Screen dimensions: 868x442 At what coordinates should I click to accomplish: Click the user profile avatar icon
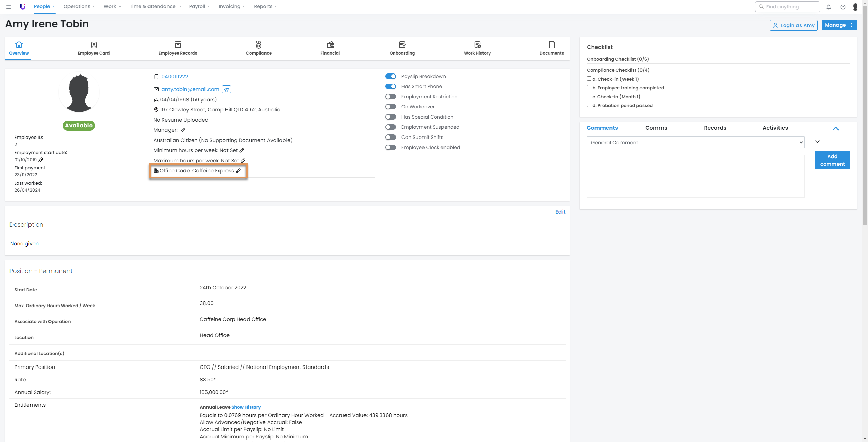tap(855, 7)
